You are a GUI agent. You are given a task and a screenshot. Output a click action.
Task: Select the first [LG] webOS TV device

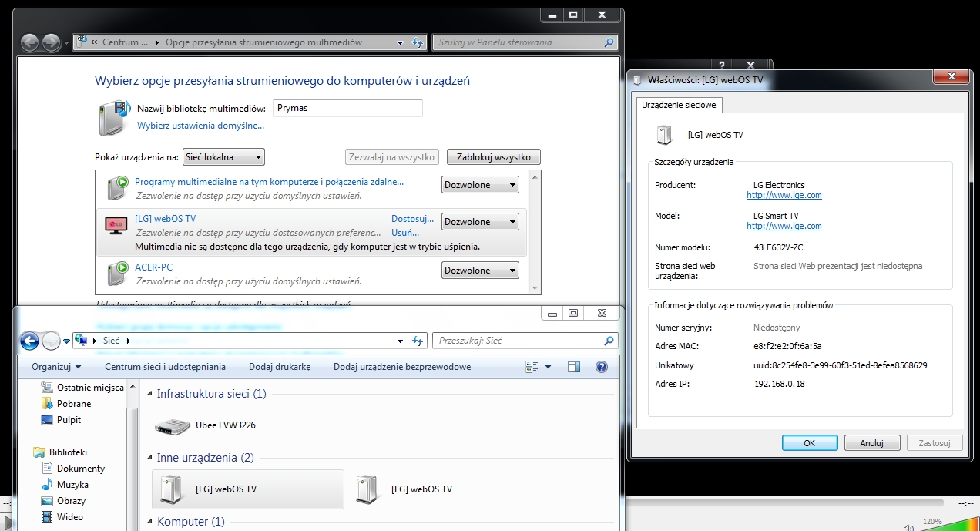click(248, 489)
